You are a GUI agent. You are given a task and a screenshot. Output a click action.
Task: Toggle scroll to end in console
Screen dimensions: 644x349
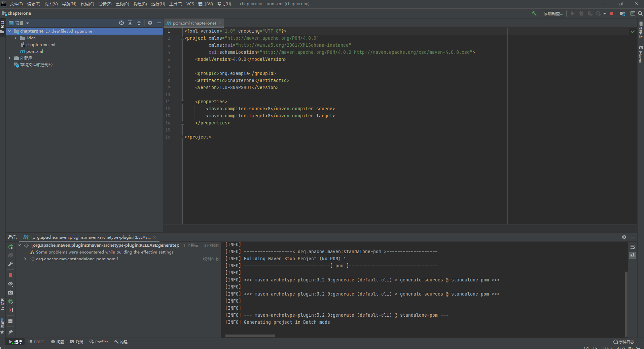point(633,256)
